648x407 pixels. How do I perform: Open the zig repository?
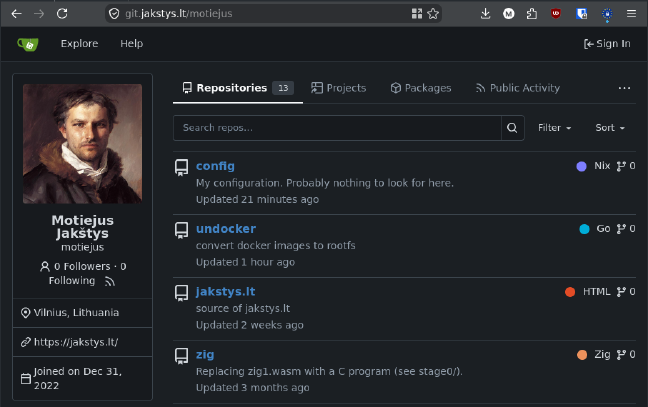point(205,355)
